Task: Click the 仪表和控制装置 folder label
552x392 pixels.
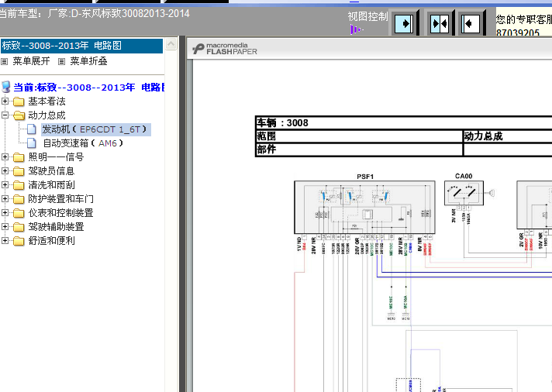Action: 61,213
